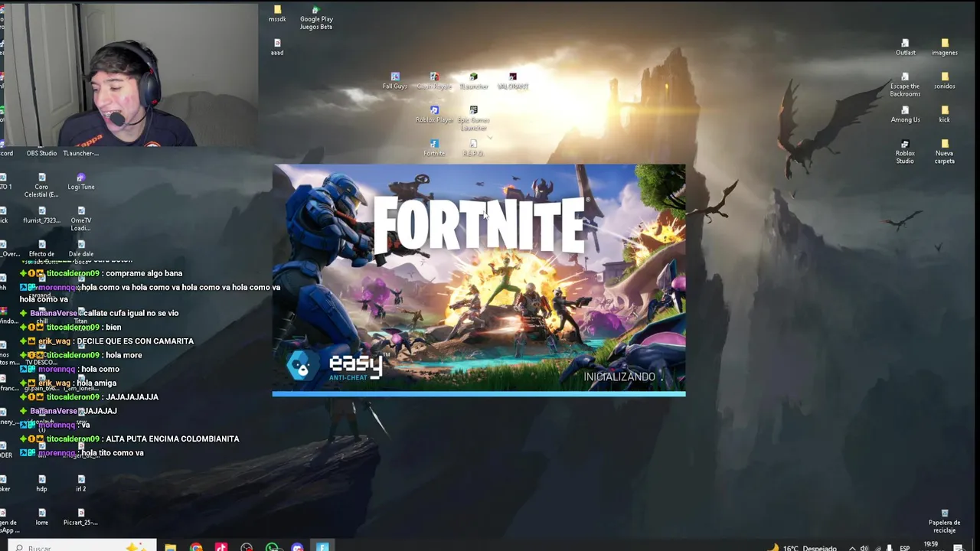Select the OmeTV Loading file icon
Viewport: 980px width, 551px height.
click(81, 219)
